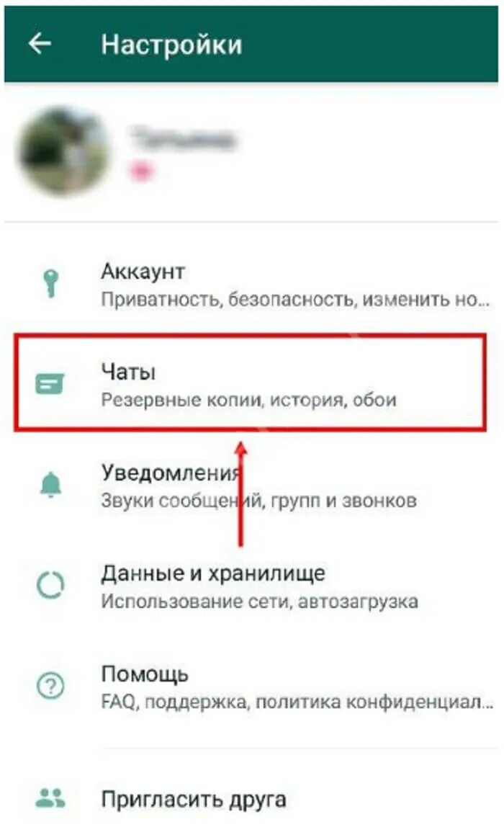Tap the back arrow in the header
This screenshot has height=840, width=504.
[x=40, y=43]
